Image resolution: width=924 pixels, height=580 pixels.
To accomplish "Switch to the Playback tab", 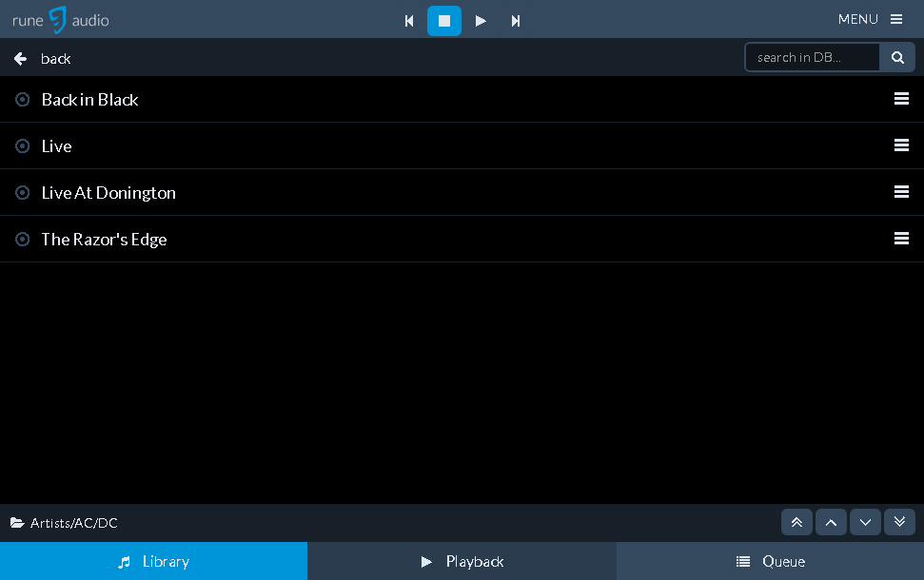I will pos(462,561).
